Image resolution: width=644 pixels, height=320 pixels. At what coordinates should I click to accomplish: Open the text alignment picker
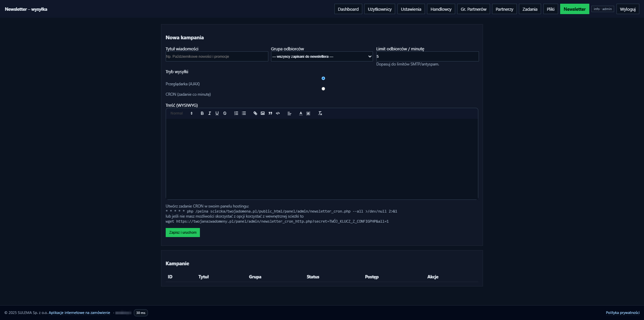[289, 113]
